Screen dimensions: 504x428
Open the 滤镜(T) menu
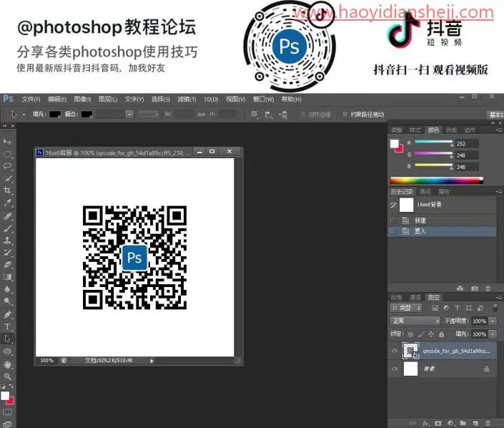[187, 99]
